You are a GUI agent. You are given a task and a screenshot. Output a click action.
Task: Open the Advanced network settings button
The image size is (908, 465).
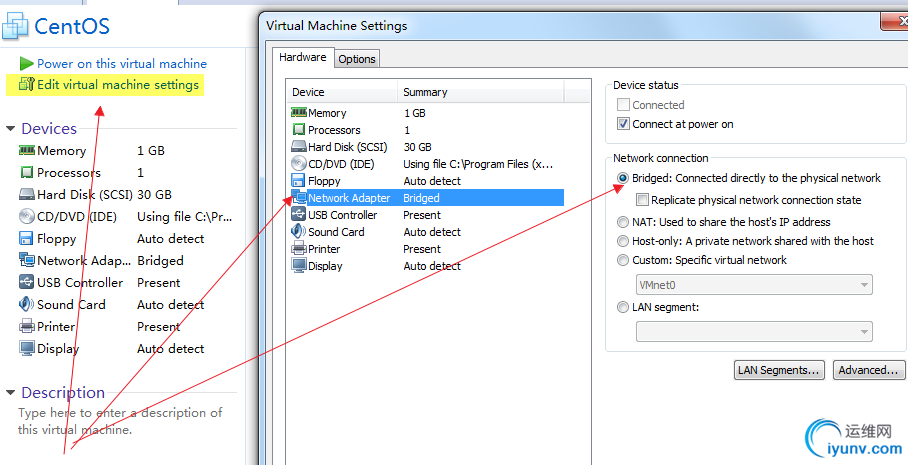(x=870, y=370)
